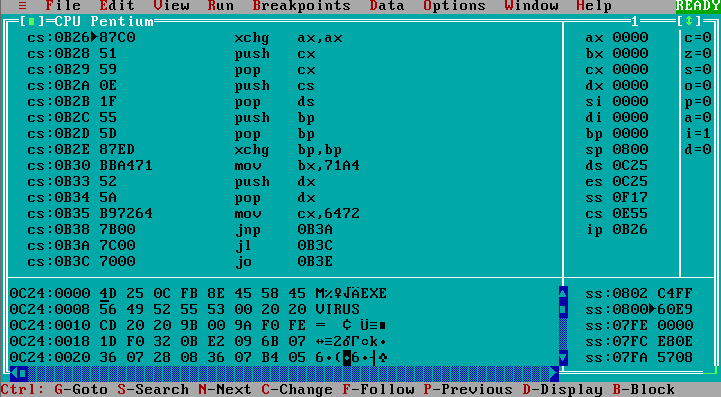Select stack entry ss:07FC E80E
721x397 pixels.
639,341
